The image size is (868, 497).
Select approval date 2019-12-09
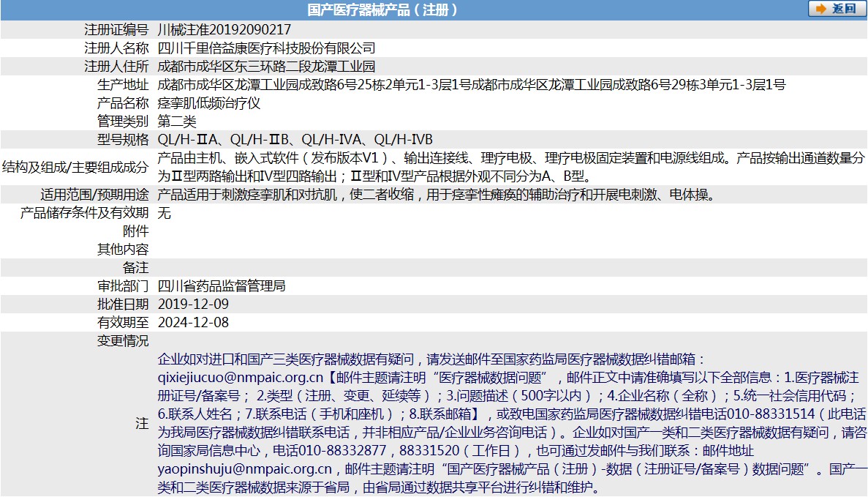(x=193, y=304)
